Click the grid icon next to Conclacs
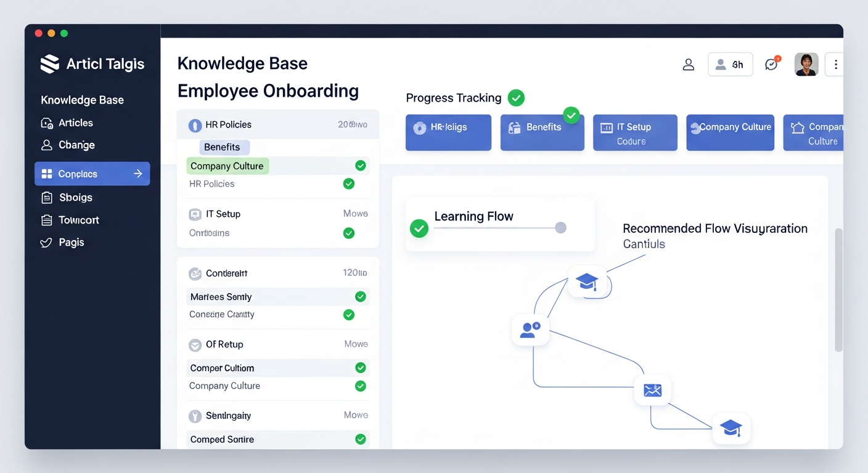The height and width of the screenshot is (473, 868). (x=48, y=173)
